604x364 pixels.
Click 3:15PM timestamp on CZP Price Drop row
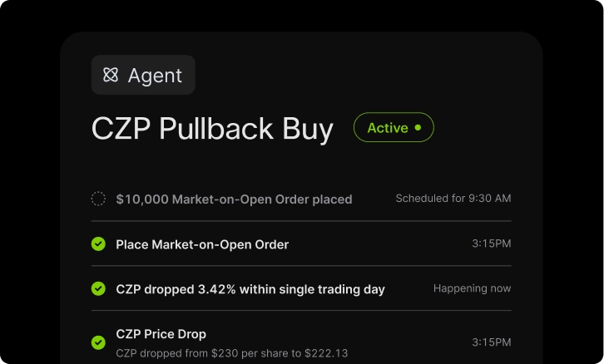click(x=491, y=342)
